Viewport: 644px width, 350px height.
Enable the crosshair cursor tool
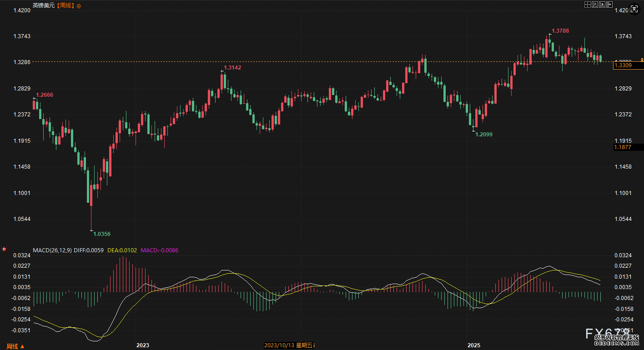point(588,5)
